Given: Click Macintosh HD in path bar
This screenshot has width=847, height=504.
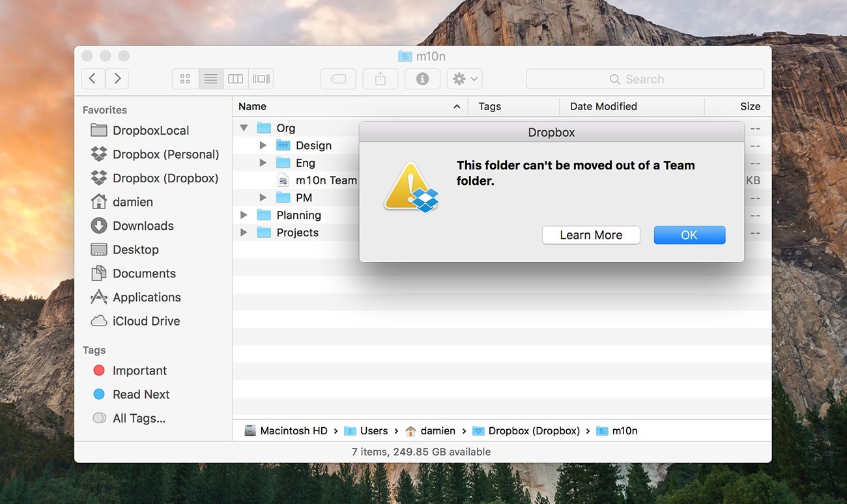Looking at the screenshot, I should 286,431.
